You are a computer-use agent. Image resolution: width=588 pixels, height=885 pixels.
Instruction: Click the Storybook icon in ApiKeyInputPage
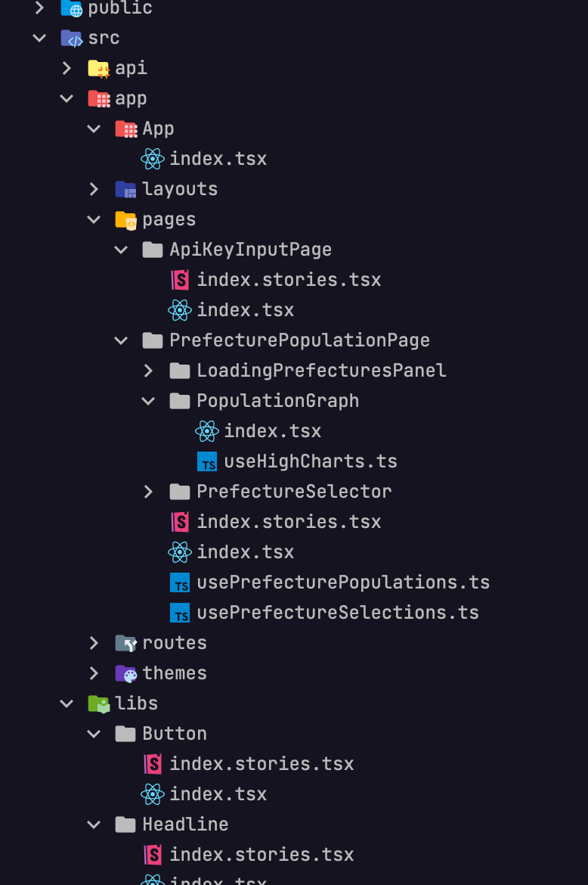click(180, 279)
